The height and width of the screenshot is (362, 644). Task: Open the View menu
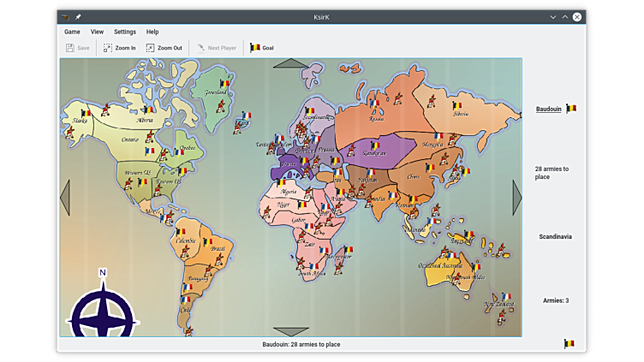pos(97,32)
